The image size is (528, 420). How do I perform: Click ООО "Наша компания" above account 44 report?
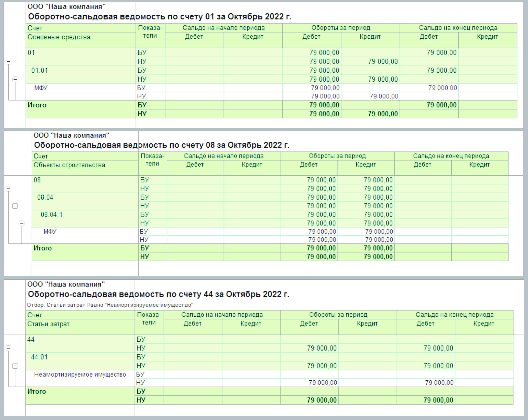point(66,284)
